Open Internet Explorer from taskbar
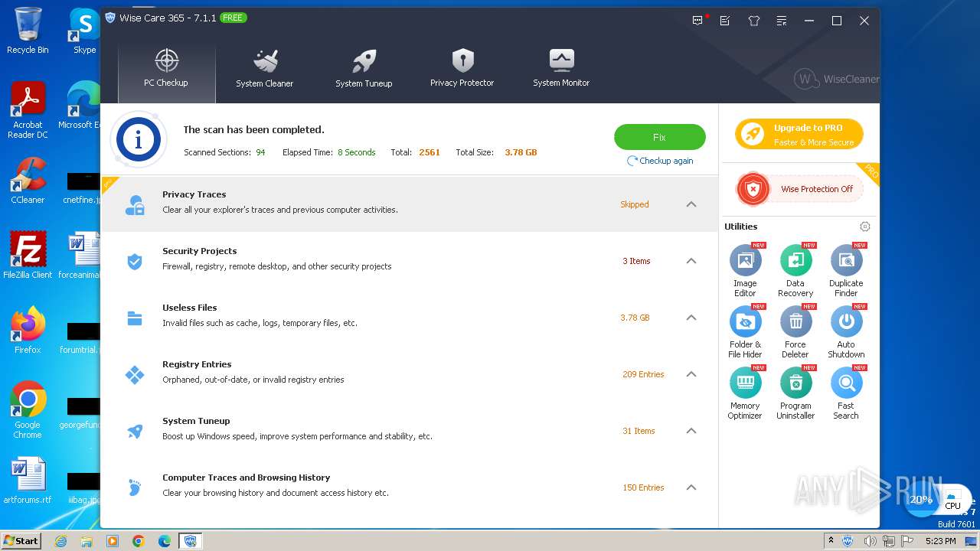Screen dimensions: 980x551 pyautogui.click(x=60, y=541)
